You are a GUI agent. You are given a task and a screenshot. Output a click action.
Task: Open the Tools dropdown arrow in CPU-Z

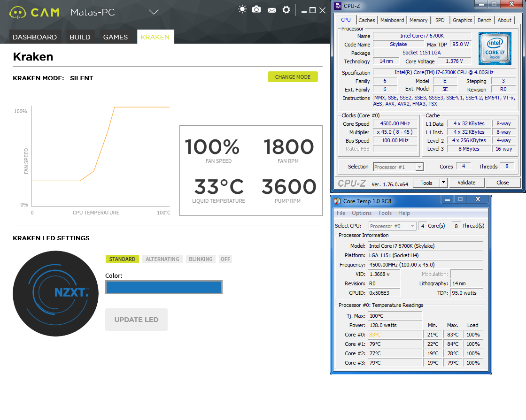coord(443,183)
